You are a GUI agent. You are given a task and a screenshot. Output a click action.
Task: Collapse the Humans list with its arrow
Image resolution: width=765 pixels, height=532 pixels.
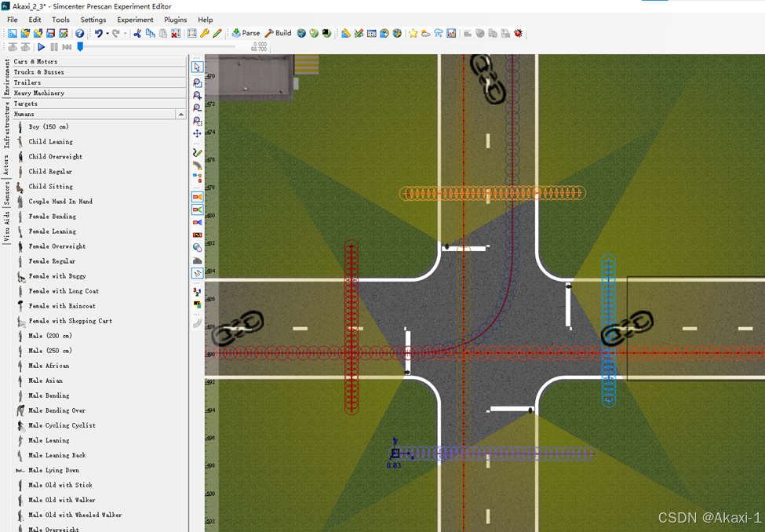click(x=181, y=115)
